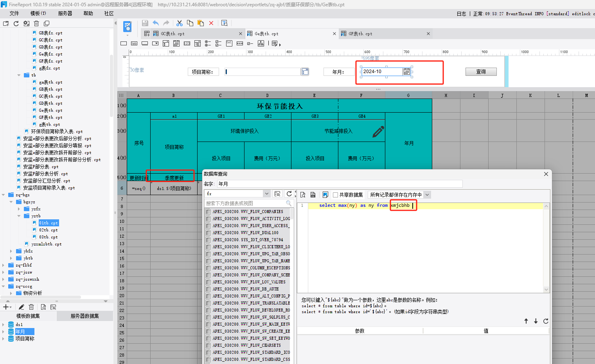Move parameter down arrow in dialog
The width and height of the screenshot is (595, 364).
[x=536, y=321]
